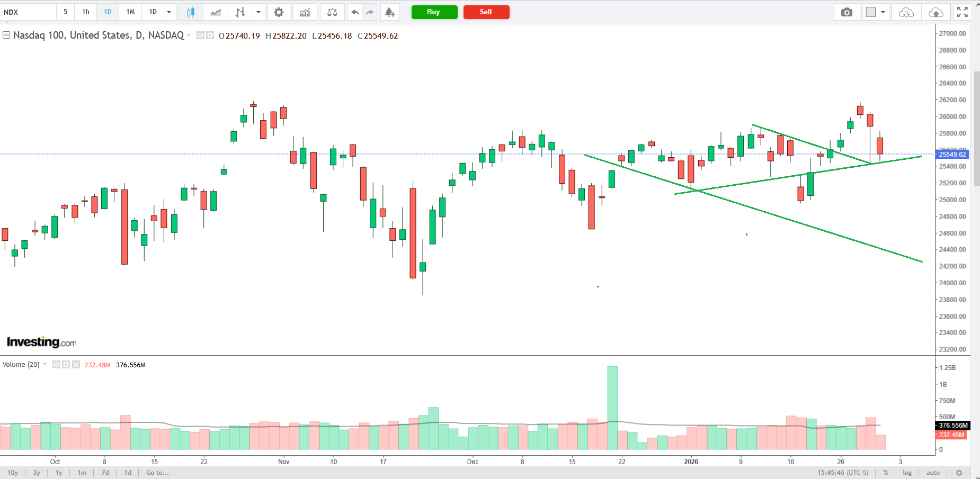Toggle the auto scale option
Image resolution: width=980 pixels, height=479 pixels.
tap(933, 473)
